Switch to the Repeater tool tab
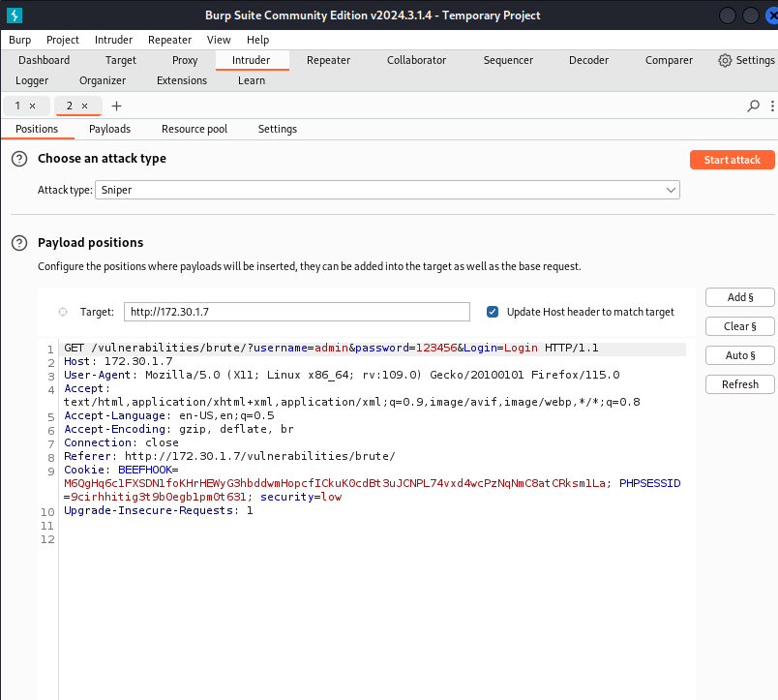The width and height of the screenshot is (778, 700). tap(328, 60)
